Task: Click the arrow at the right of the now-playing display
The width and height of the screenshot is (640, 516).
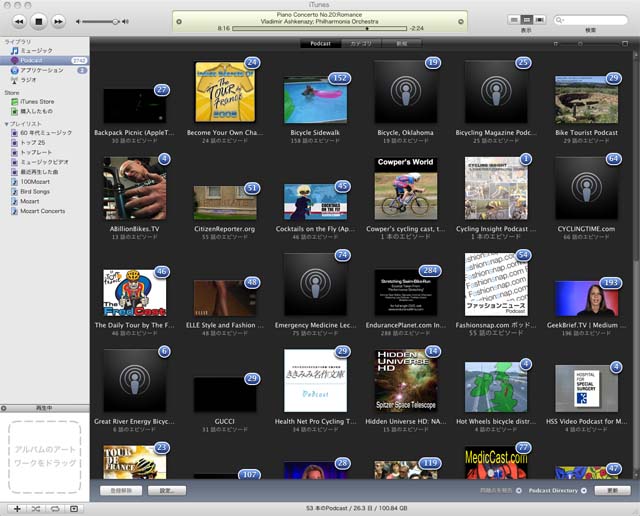Action: click(x=461, y=22)
